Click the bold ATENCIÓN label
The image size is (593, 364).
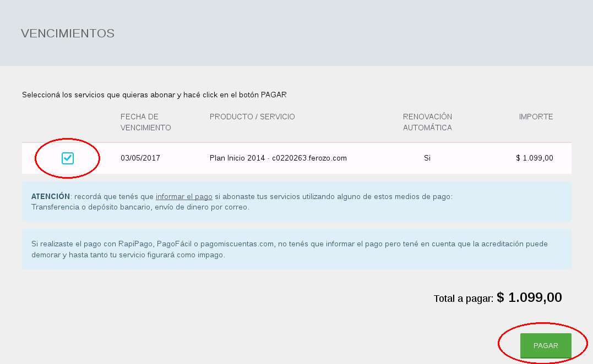point(51,196)
